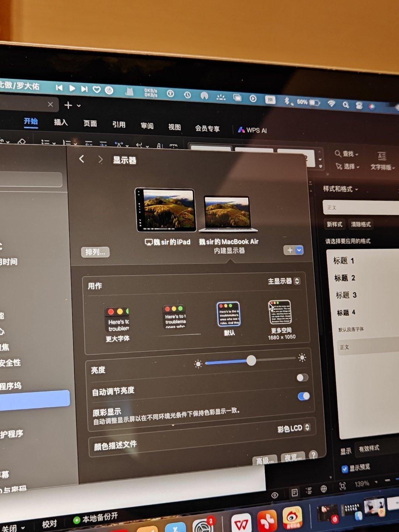Choose 默认 resolution option
This screenshot has height=532, width=399.
click(x=229, y=318)
